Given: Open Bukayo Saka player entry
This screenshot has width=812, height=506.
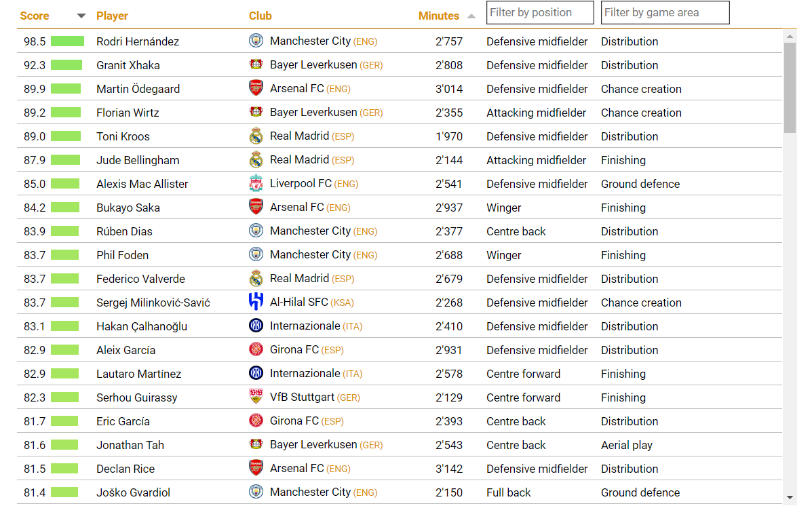Looking at the screenshot, I should (128, 208).
